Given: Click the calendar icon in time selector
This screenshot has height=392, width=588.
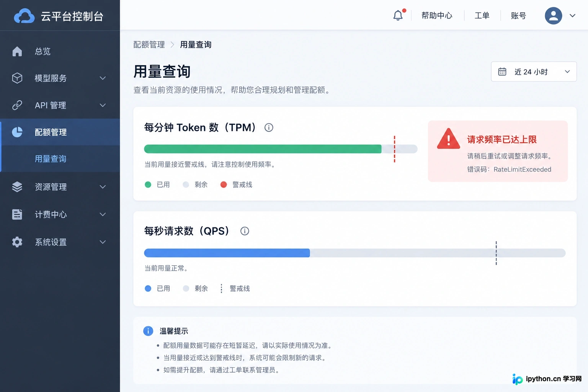Looking at the screenshot, I should (502, 72).
